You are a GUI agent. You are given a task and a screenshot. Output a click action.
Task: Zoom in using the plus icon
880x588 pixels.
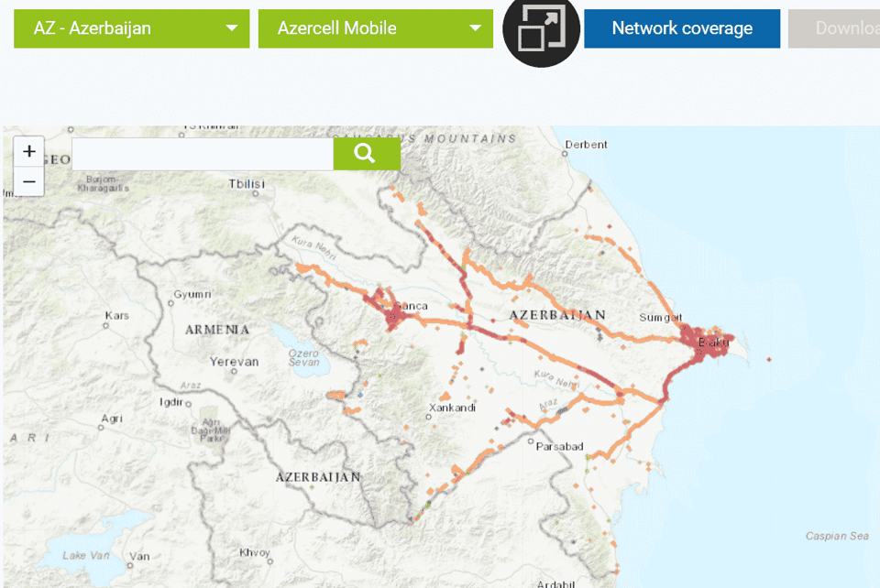(x=28, y=150)
